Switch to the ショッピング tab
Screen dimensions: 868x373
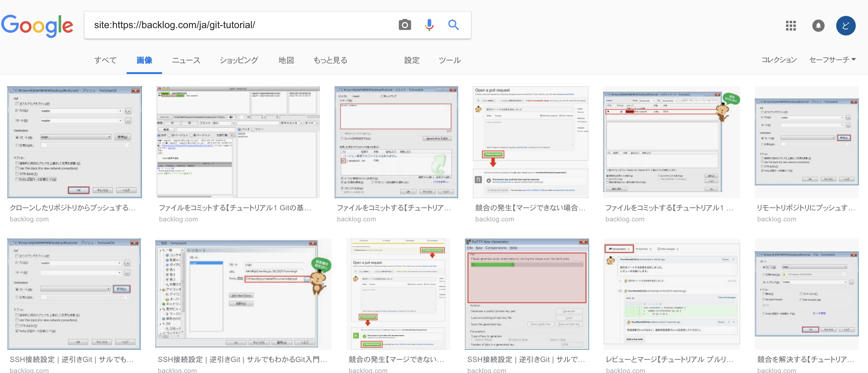pyautogui.click(x=239, y=60)
